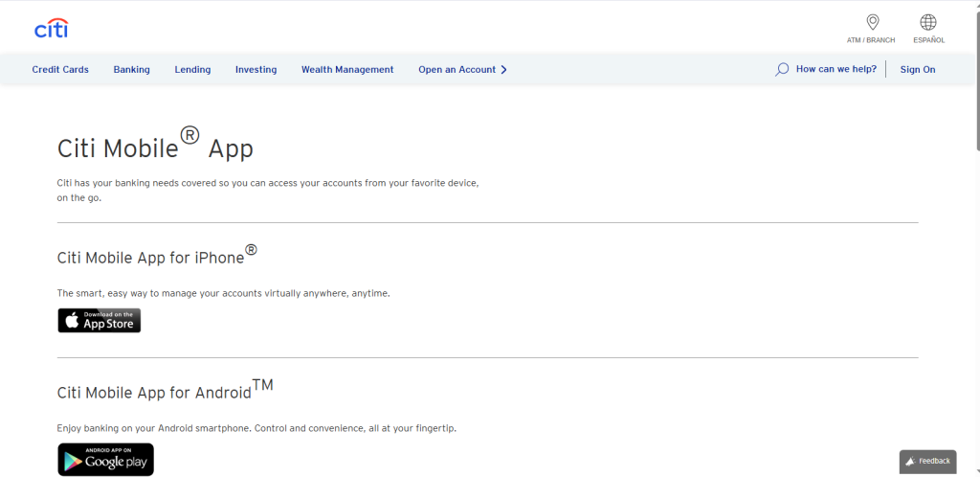Image resolution: width=980 pixels, height=477 pixels.
Task: Click the text "Enjoy banking on your Android smartphone"
Action: pos(154,428)
